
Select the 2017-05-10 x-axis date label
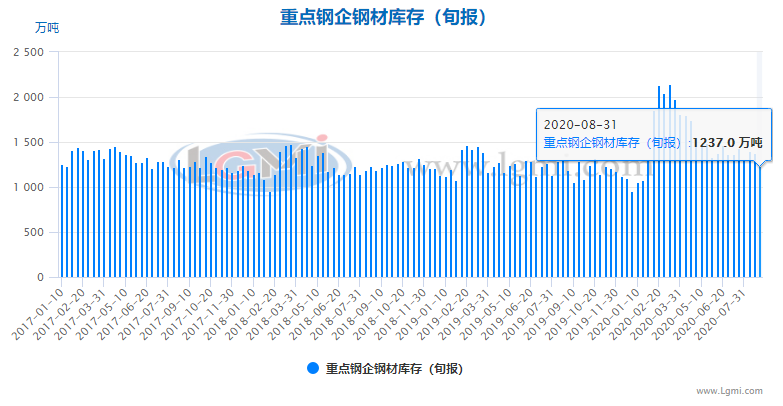[x=103, y=310]
